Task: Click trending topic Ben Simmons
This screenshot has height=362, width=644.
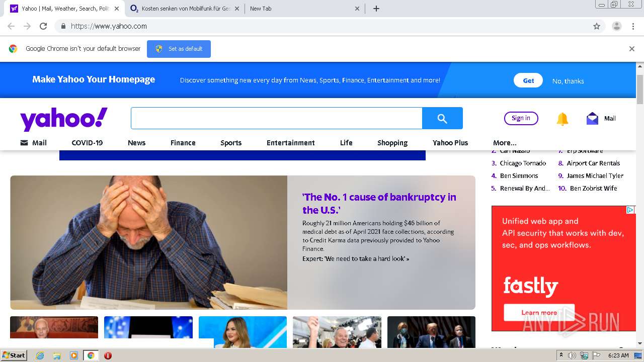Action: pyautogui.click(x=519, y=175)
